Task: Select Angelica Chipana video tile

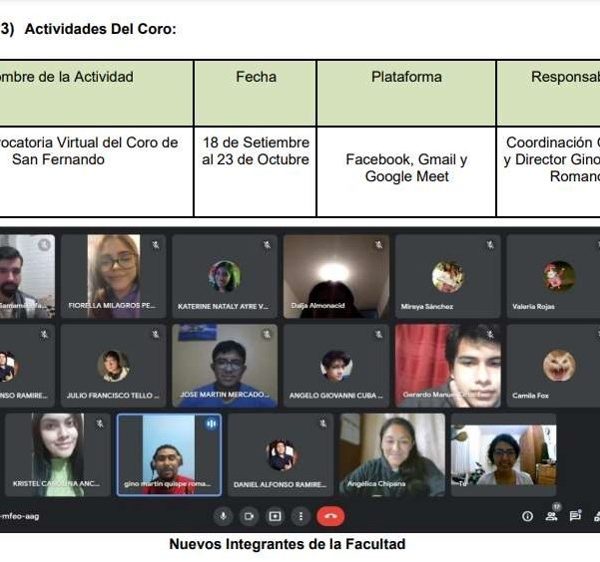Action: [x=392, y=455]
